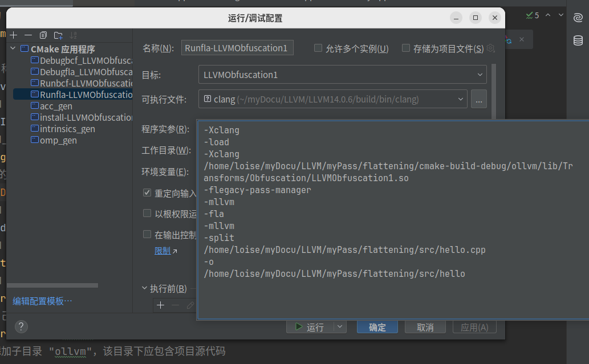589x364 pixels.
Task: Click the 运行 button
Action: [x=310, y=327]
